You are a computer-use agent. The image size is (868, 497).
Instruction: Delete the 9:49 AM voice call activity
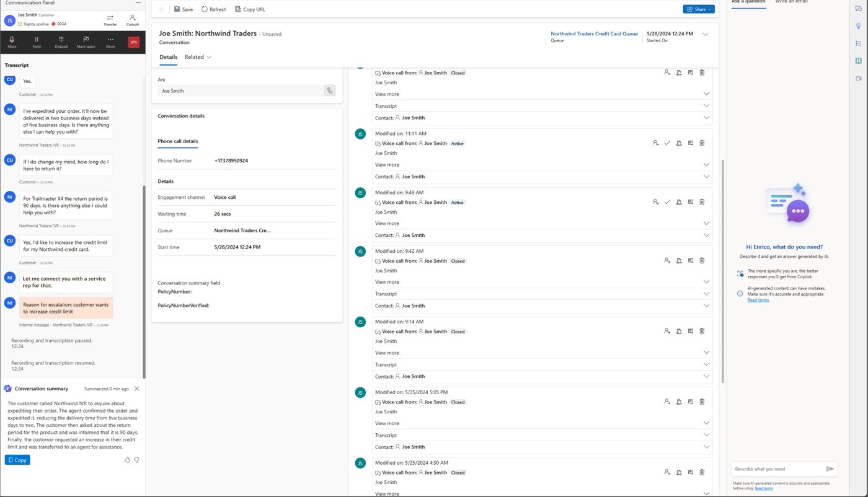click(x=702, y=202)
